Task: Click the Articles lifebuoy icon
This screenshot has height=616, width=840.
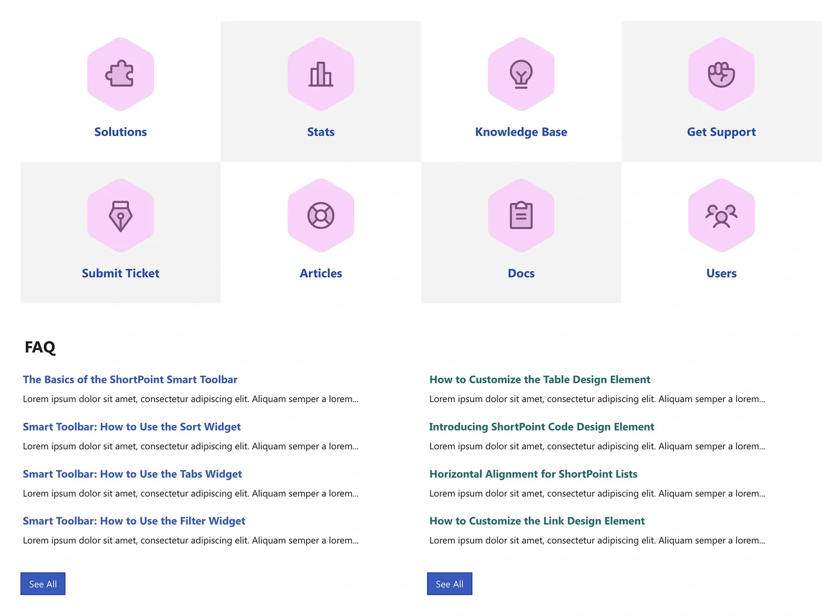Action: coord(321,215)
